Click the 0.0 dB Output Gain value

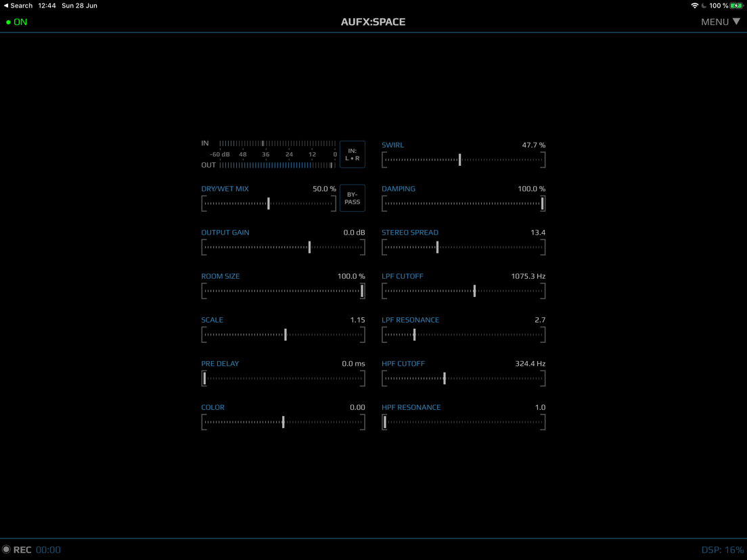[x=354, y=233]
